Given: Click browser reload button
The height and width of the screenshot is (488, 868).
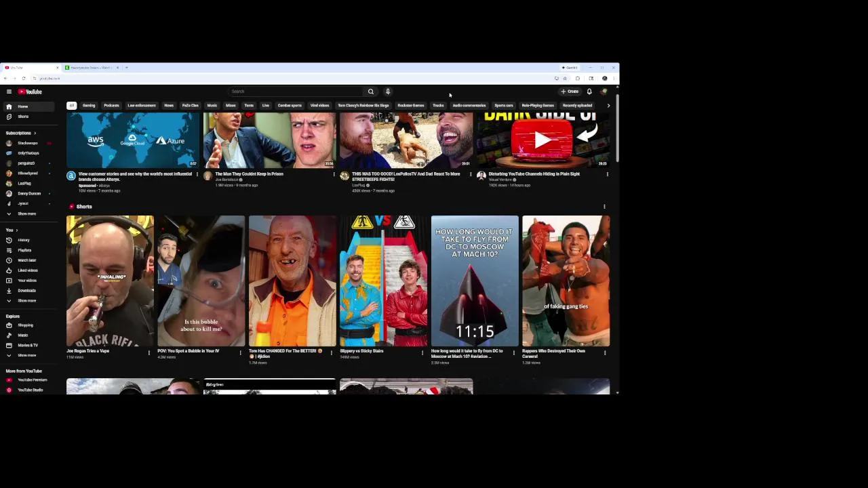Looking at the screenshot, I should pyautogui.click(x=24, y=79).
